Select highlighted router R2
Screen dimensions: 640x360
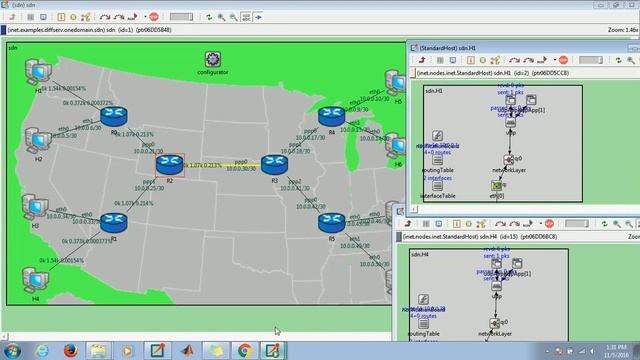pyautogui.click(x=170, y=165)
